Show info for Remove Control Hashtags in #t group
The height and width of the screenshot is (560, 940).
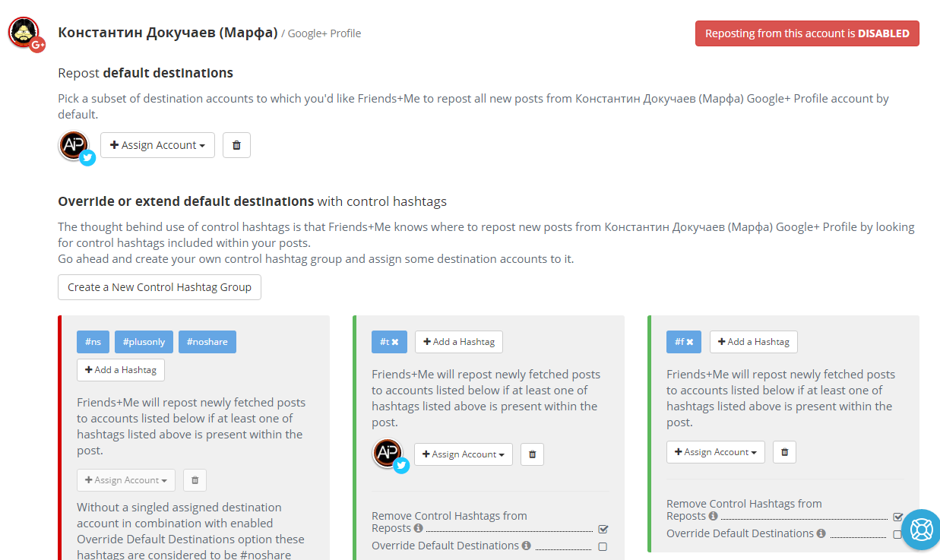coord(418,528)
